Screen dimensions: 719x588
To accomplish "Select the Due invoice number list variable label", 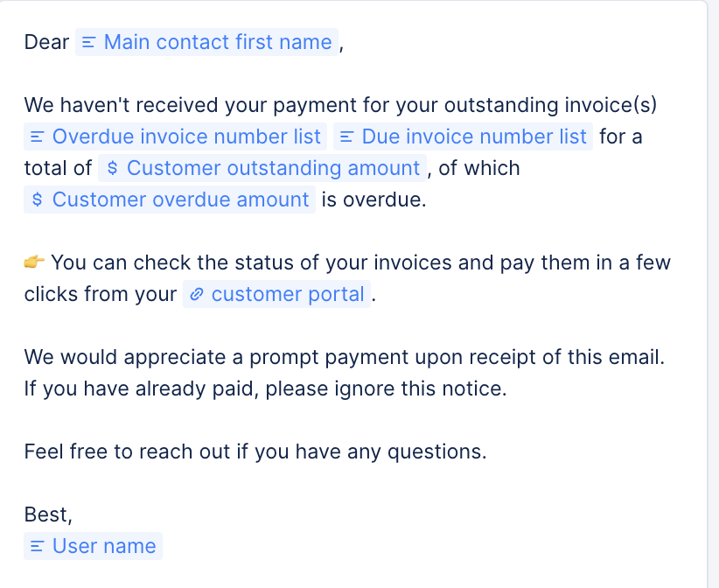I will coord(474,136).
